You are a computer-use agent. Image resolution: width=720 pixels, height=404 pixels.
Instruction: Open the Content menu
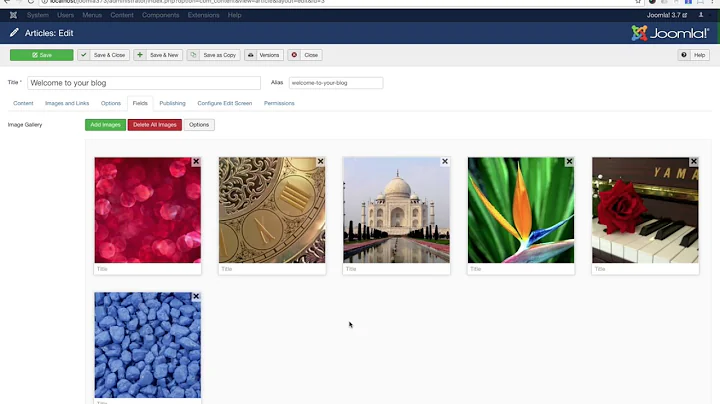(x=122, y=15)
